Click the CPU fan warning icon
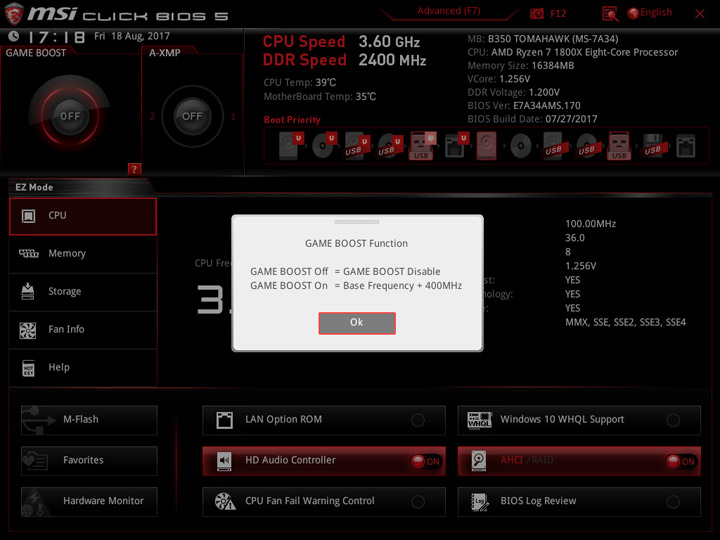This screenshot has width=720, height=540. [225, 501]
